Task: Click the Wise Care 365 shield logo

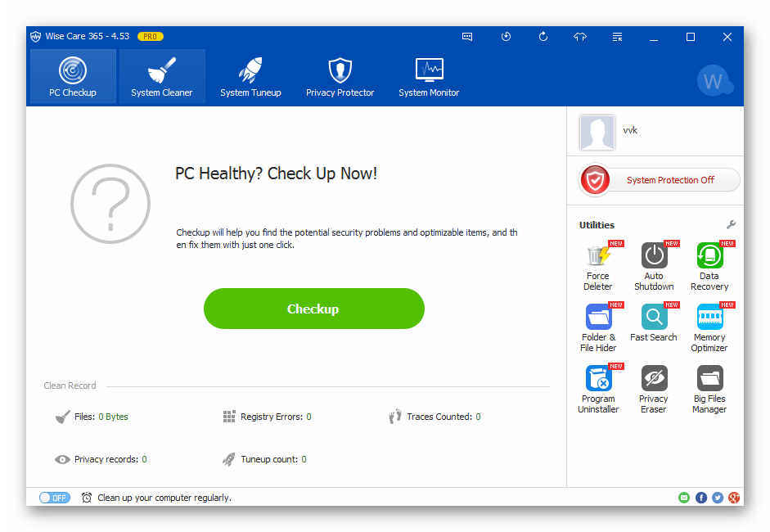Action: 35,37
